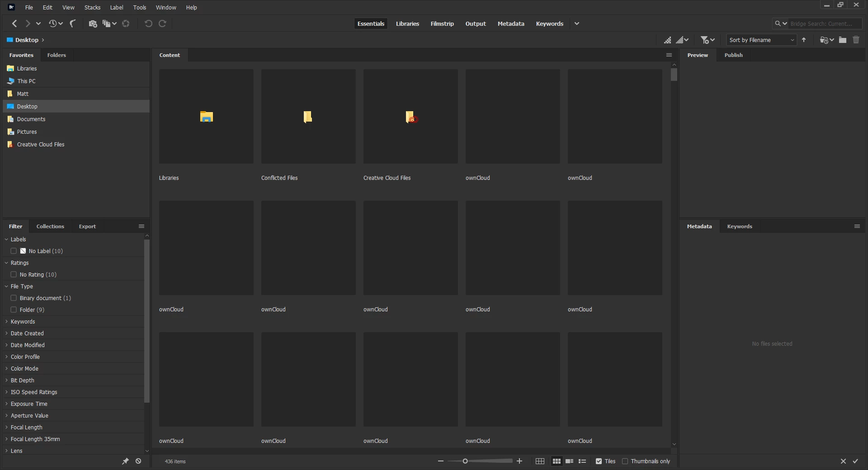Viewport: 868px width, 470px height.
Task: Uncheck the Tiles checkbox
Action: coord(599,461)
